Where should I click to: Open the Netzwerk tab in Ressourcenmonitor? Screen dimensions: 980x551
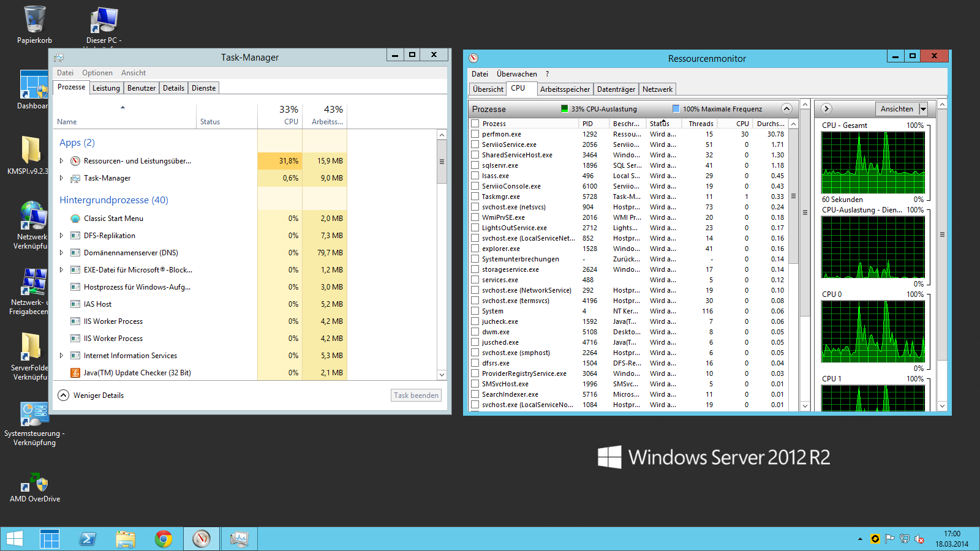pyautogui.click(x=657, y=89)
